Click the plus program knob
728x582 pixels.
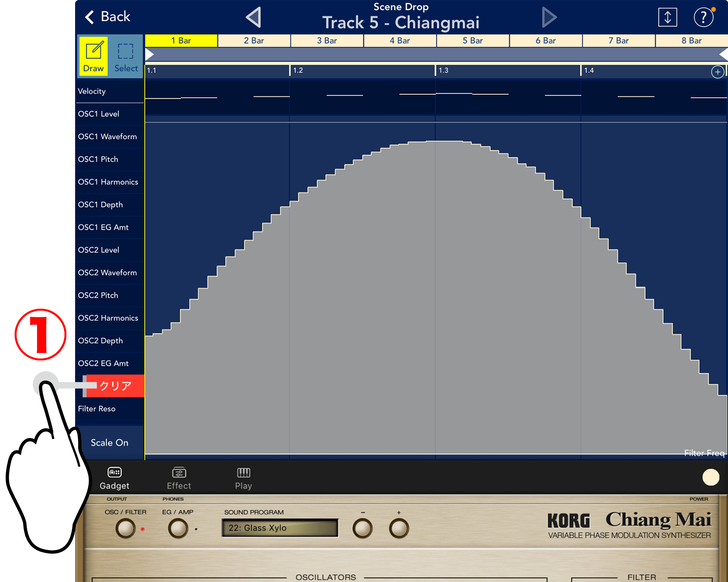pos(399,528)
